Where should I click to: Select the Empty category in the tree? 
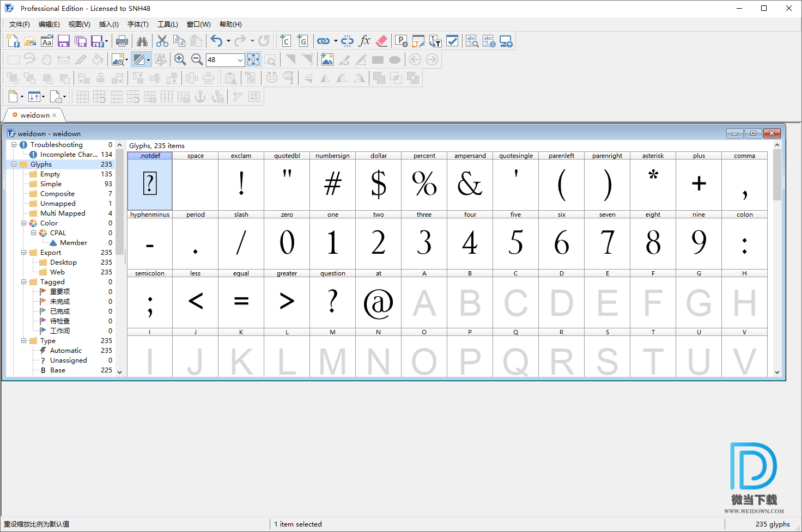[50, 174]
